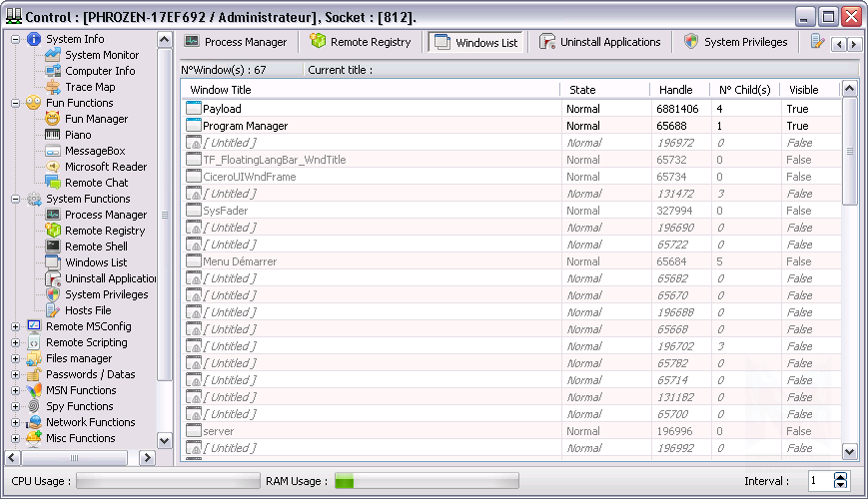Click the System Monitor icon in tree
Viewport: 868px width, 499px height.
pyautogui.click(x=53, y=55)
